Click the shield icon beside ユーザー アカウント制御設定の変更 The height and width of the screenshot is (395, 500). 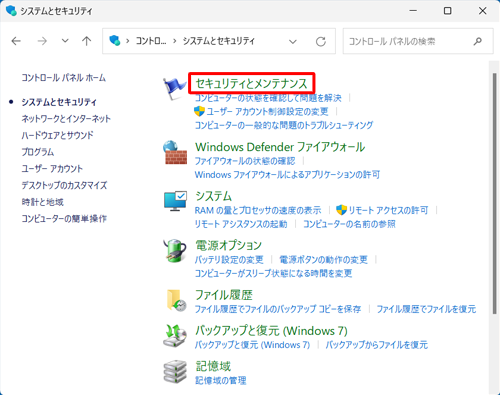click(x=199, y=111)
